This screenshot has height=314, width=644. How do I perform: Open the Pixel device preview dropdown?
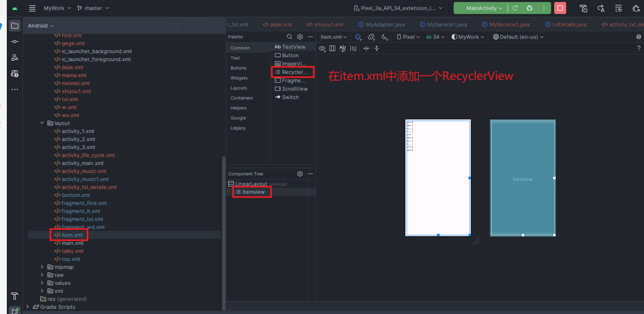pyautogui.click(x=408, y=37)
